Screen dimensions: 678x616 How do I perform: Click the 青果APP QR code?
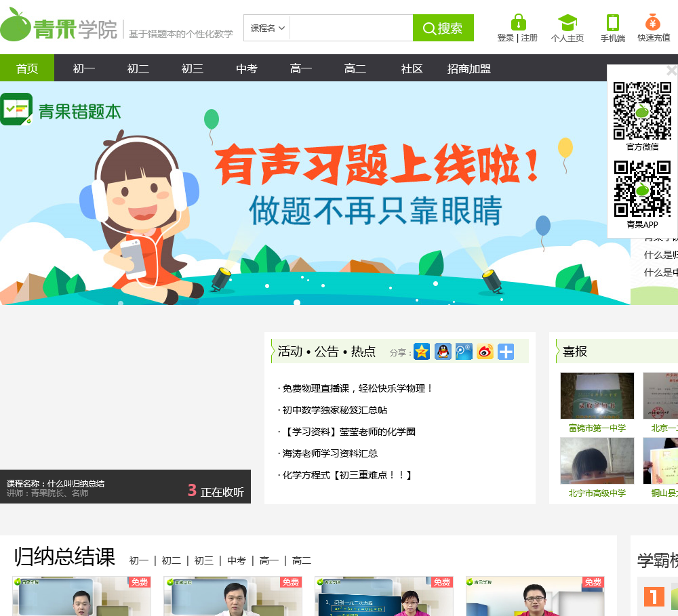pyautogui.click(x=642, y=188)
